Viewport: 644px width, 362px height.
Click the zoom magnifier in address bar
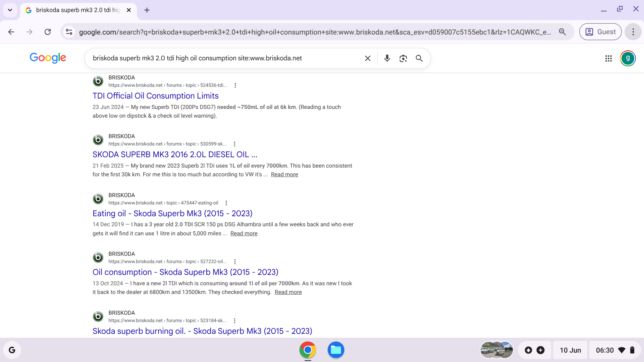(562, 32)
